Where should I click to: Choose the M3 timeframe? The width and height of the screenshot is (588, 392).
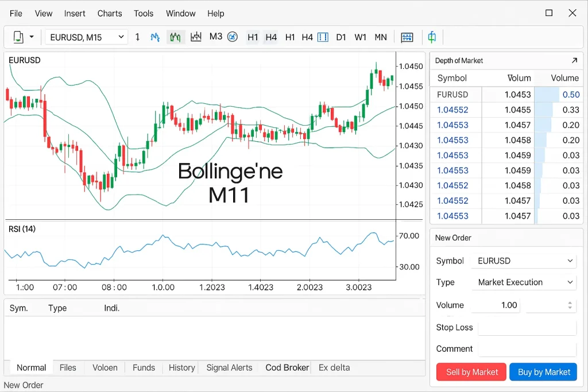(x=216, y=37)
